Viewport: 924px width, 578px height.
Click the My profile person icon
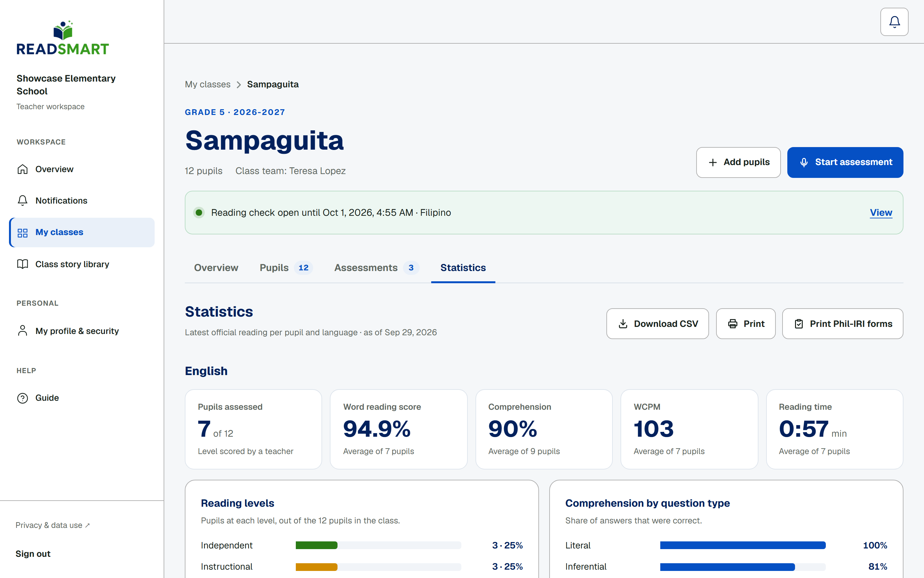pos(22,331)
